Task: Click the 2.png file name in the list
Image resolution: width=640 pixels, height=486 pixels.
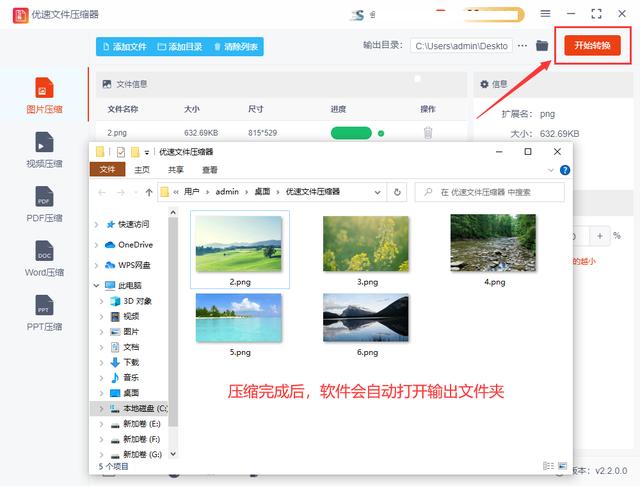Action: 117,133
